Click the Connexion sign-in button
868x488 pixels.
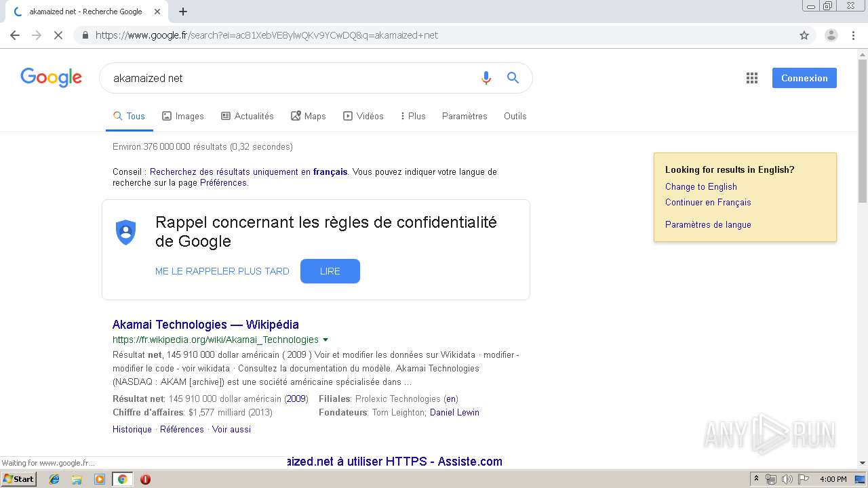[x=804, y=78]
